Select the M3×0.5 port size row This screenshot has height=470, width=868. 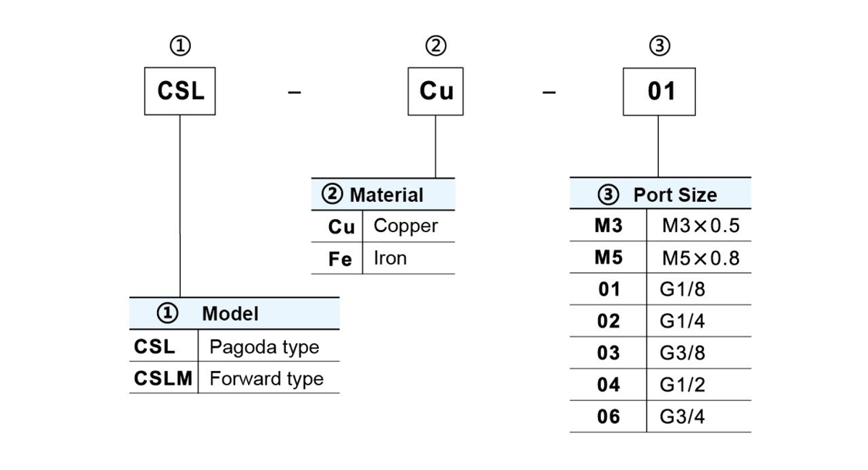click(x=660, y=226)
